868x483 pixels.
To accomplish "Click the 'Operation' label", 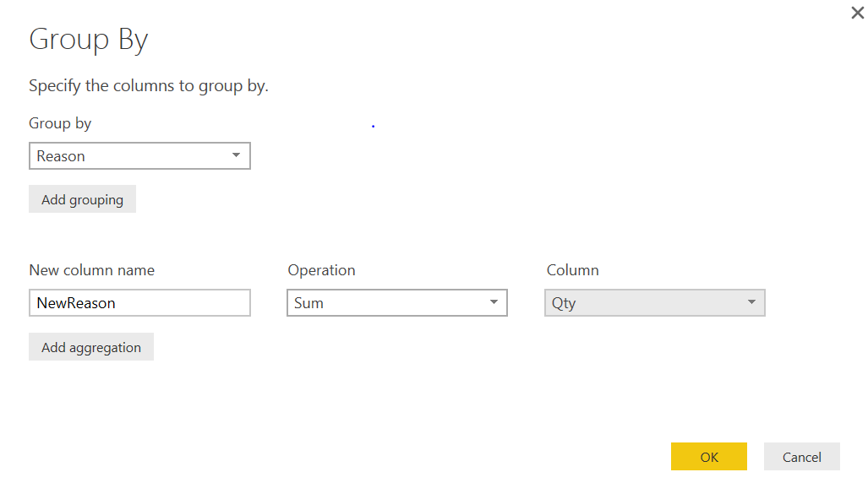I will 322,270.
